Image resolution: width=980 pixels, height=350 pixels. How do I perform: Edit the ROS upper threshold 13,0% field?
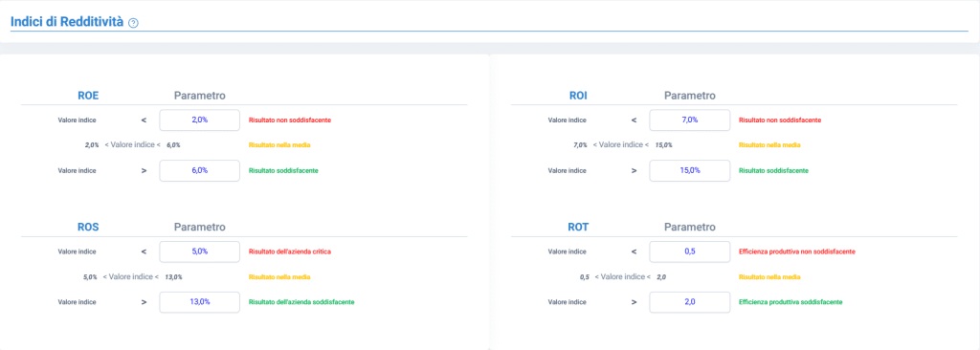(199, 302)
